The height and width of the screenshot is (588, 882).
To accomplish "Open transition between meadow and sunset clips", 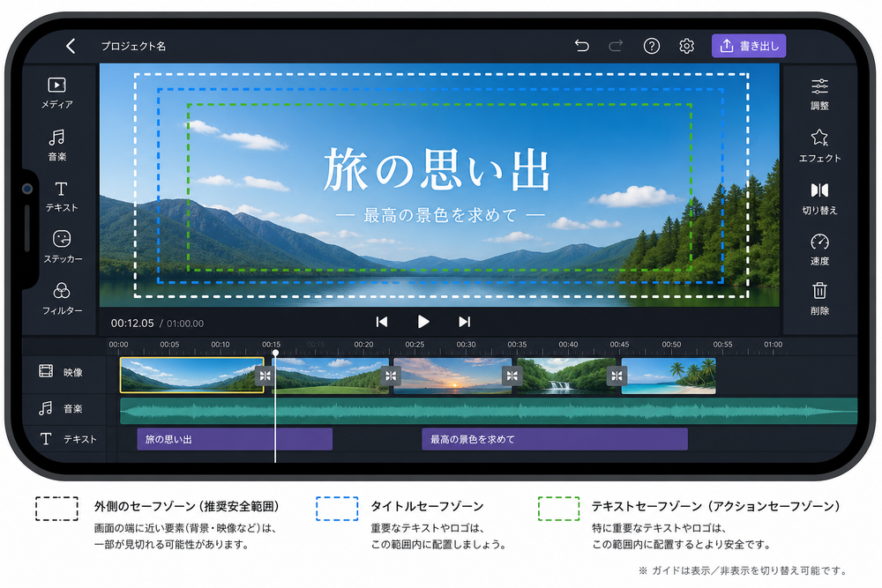I will (391, 376).
